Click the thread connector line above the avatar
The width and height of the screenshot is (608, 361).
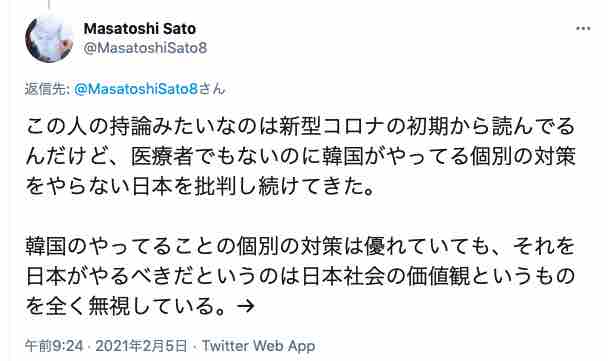pos(49,4)
